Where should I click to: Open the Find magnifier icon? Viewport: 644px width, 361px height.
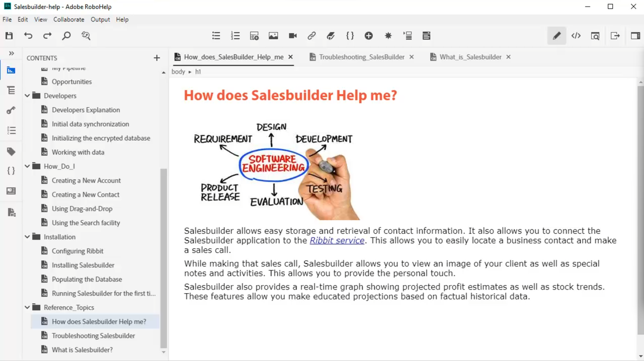click(x=66, y=36)
